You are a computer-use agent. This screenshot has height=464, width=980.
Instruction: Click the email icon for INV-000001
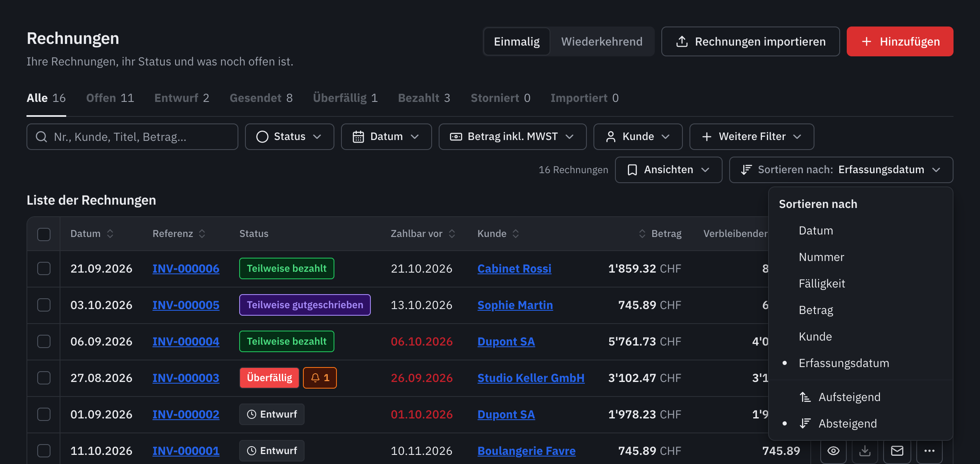[x=897, y=451]
